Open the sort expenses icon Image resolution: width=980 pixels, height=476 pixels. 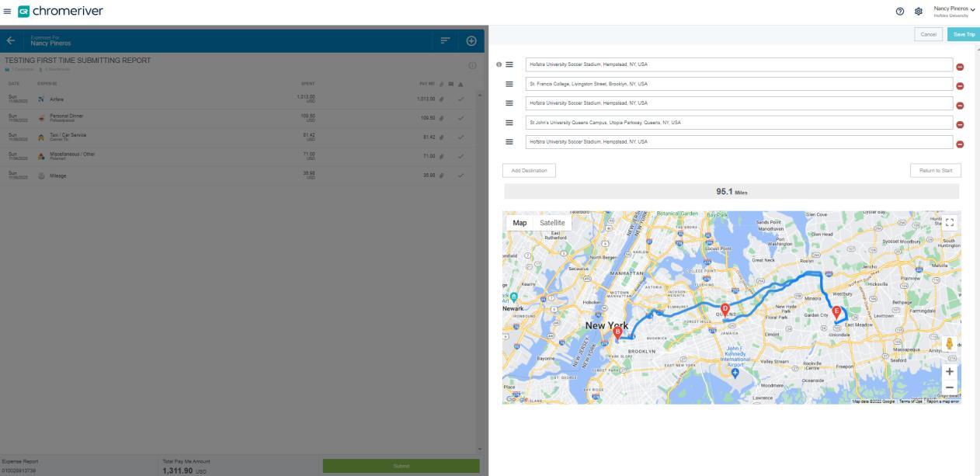[447, 40]
